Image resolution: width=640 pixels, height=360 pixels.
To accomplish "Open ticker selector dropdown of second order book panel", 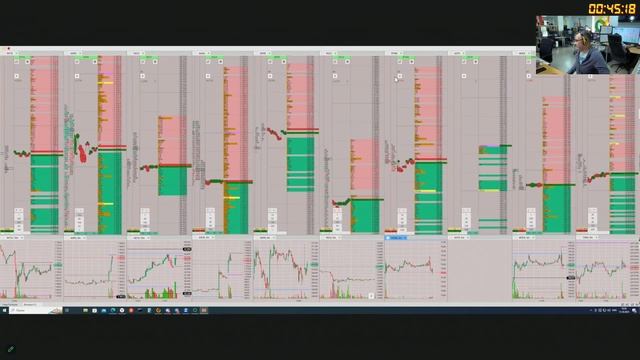I will click(x=74, y=53).
